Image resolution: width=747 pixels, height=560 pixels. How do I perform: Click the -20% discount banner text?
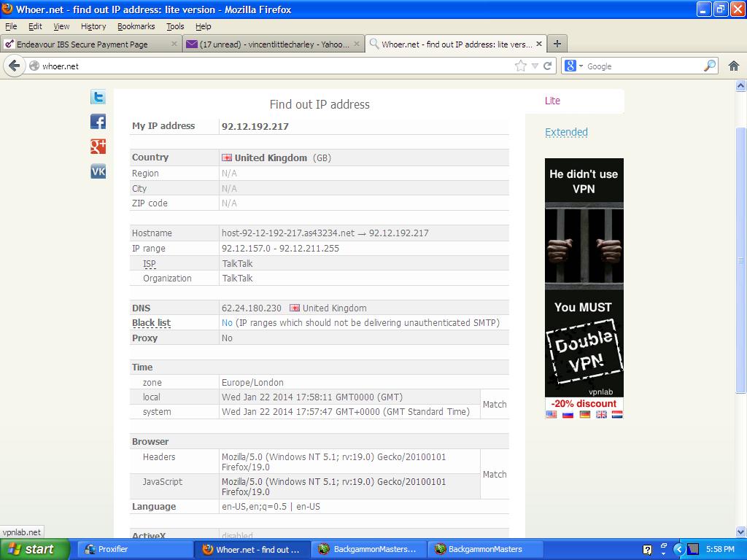click(584, 403)
